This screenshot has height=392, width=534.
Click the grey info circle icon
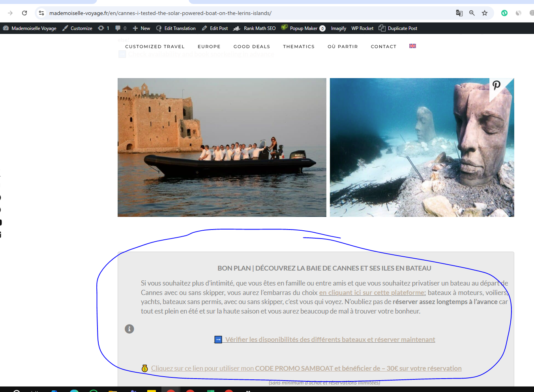point(129,329)
